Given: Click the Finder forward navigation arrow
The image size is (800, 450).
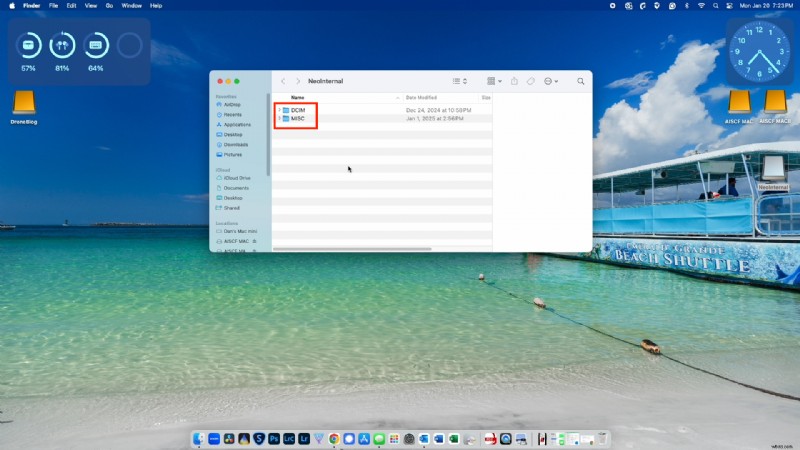Looking at the screenshot, I should 297,81.
